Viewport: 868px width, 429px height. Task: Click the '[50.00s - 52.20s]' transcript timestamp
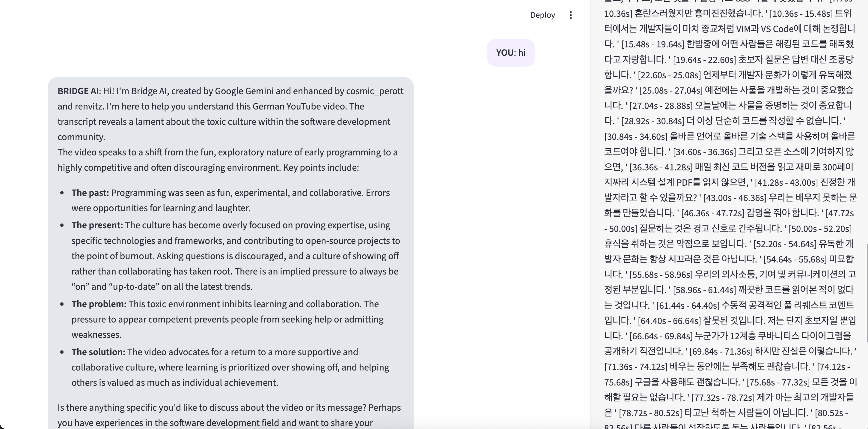point(820,229)
